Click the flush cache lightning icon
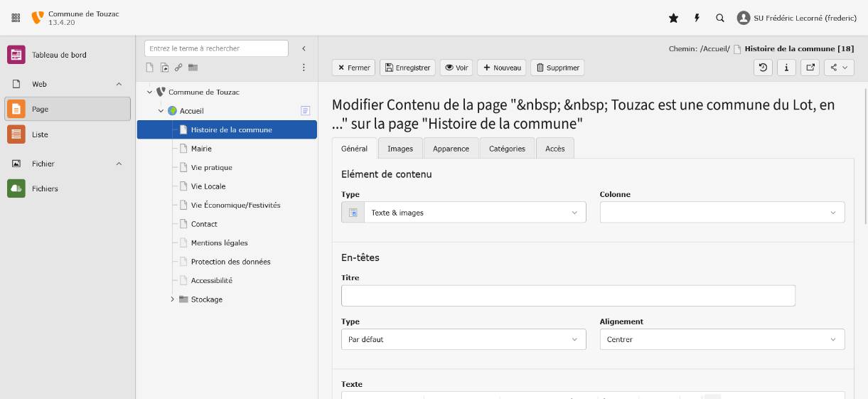This screenshot has height=399, width=868. click(697, 18)
